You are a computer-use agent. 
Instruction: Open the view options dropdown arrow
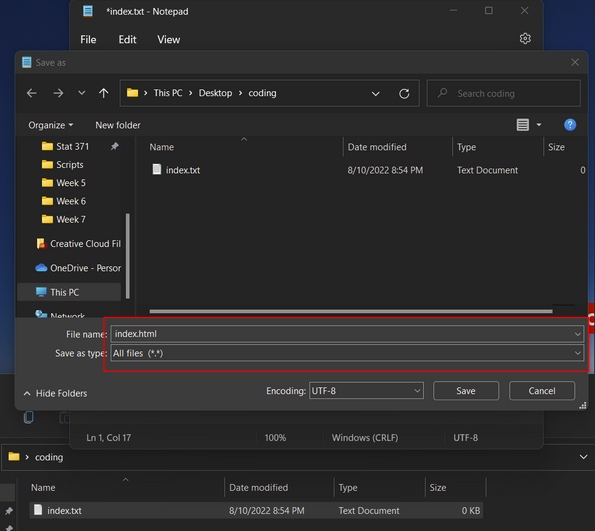(x=539, y=124)
